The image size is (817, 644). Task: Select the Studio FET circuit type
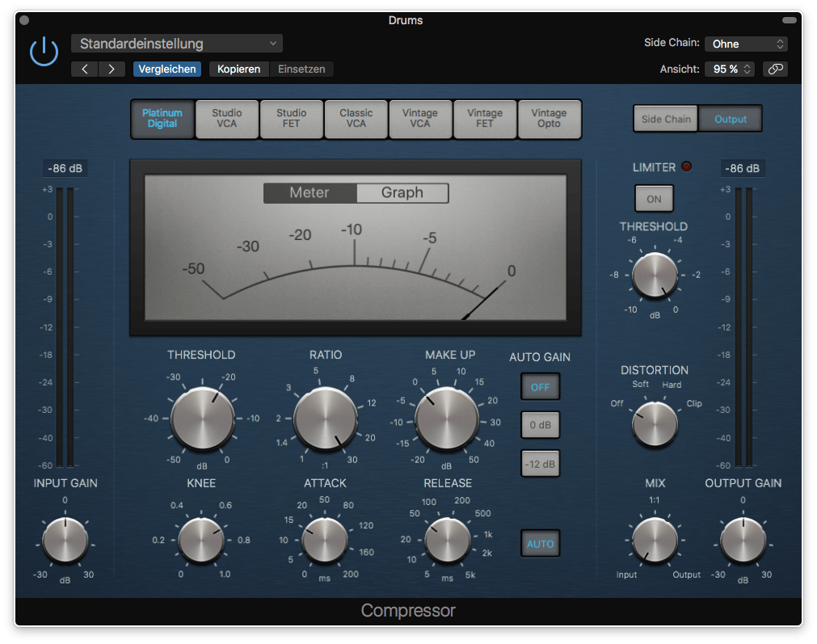click(x=291, y=119)
